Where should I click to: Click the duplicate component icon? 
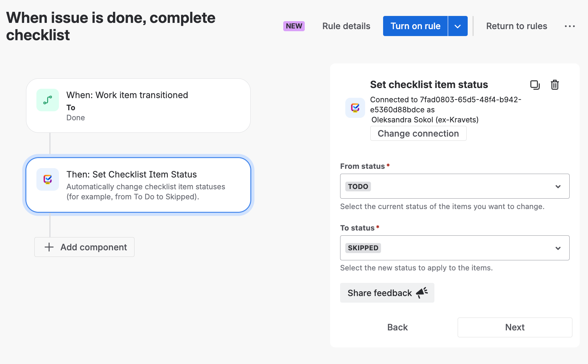pos(535,85)
